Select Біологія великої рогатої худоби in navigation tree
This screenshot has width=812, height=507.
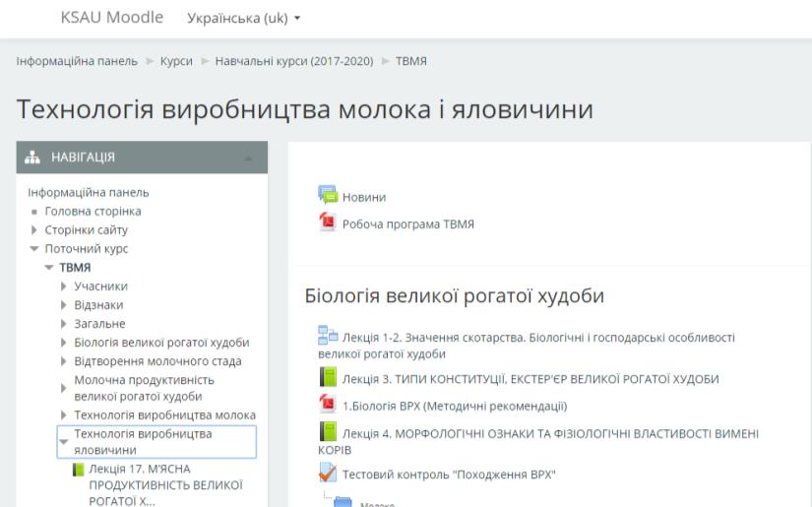coord(161,343)
